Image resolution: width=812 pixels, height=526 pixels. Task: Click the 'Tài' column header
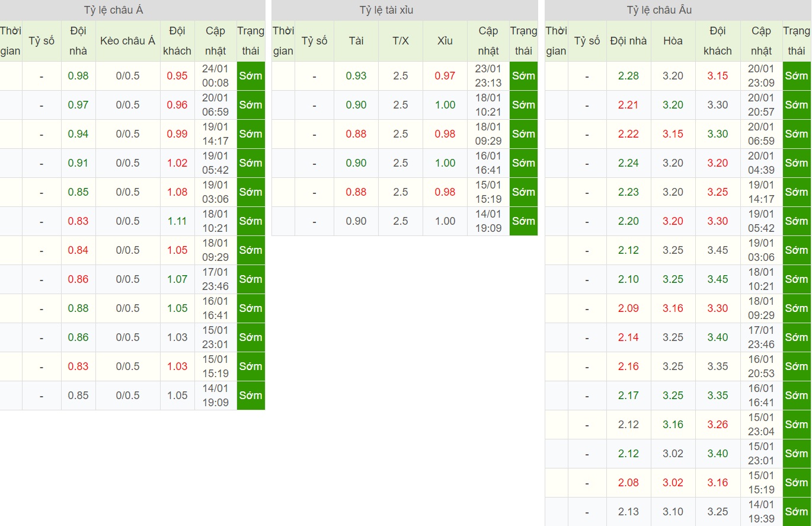(x=356, y=41)
